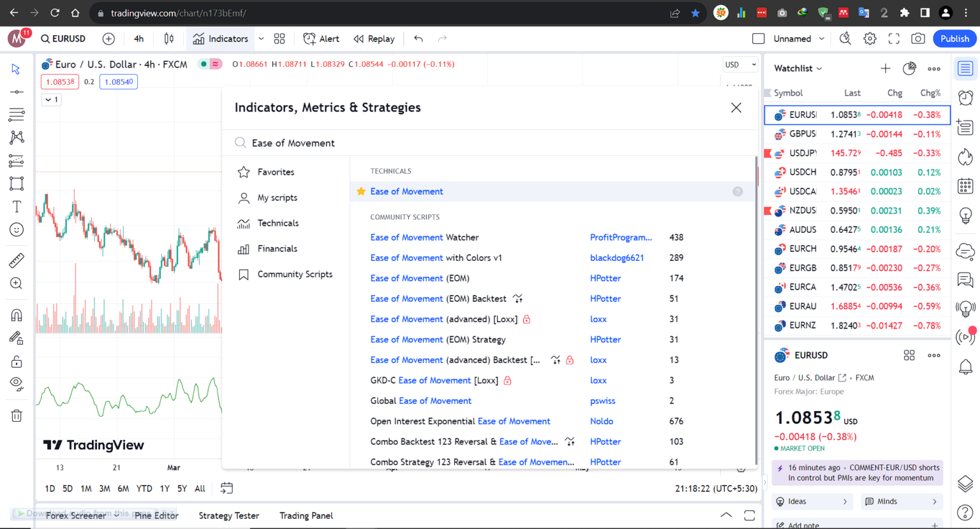
Task: Click the Measure ruler tool
Action: [17, 260]
